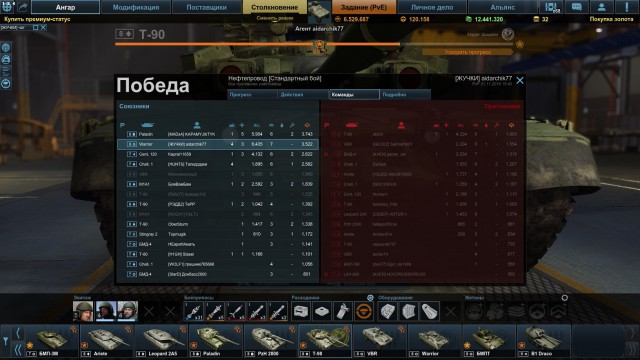Open the globe menu icon at top-left
Image resolution: width=640 pixels, height=360 pixels.
[x=7, y=7]
